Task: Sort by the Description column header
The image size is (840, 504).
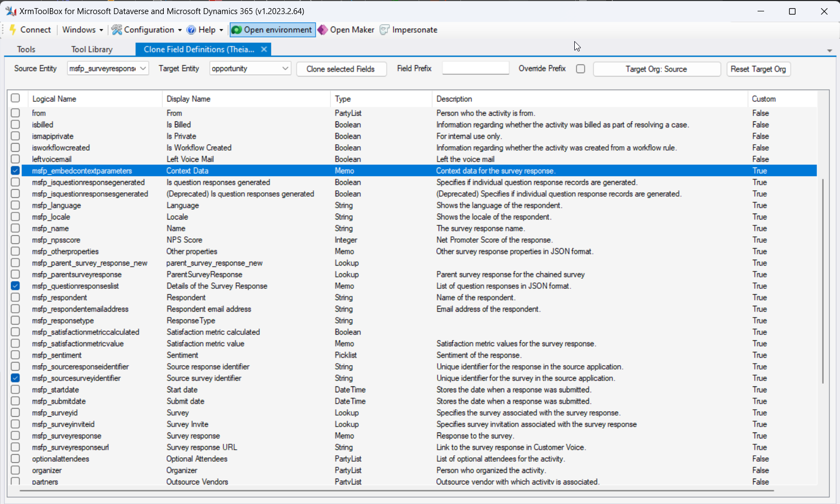Action: 590,99
